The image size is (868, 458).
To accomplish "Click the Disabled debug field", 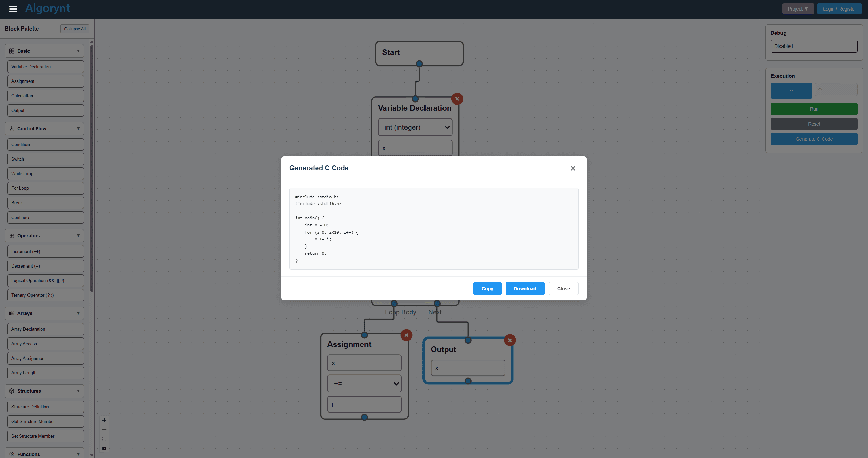I will (814, 46).
